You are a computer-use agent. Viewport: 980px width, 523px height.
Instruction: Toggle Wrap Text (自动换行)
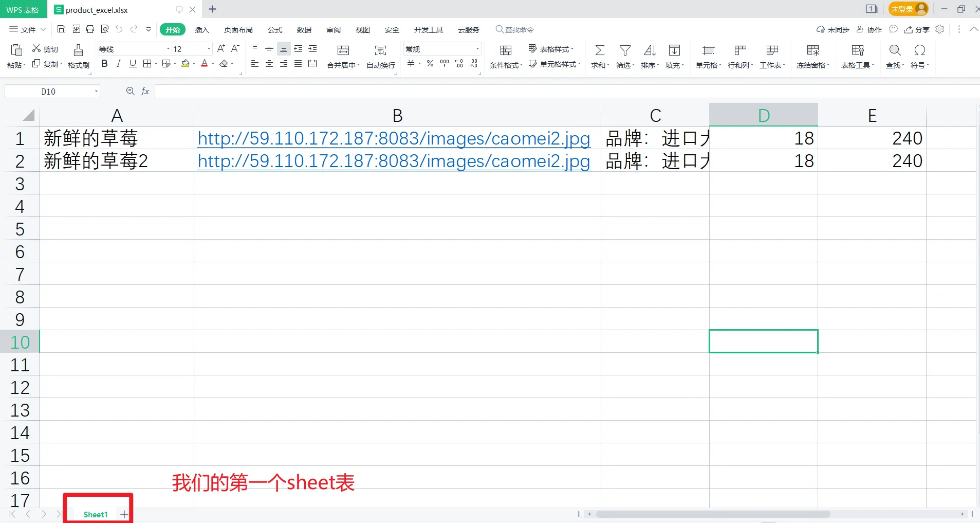tap(381, 56)
